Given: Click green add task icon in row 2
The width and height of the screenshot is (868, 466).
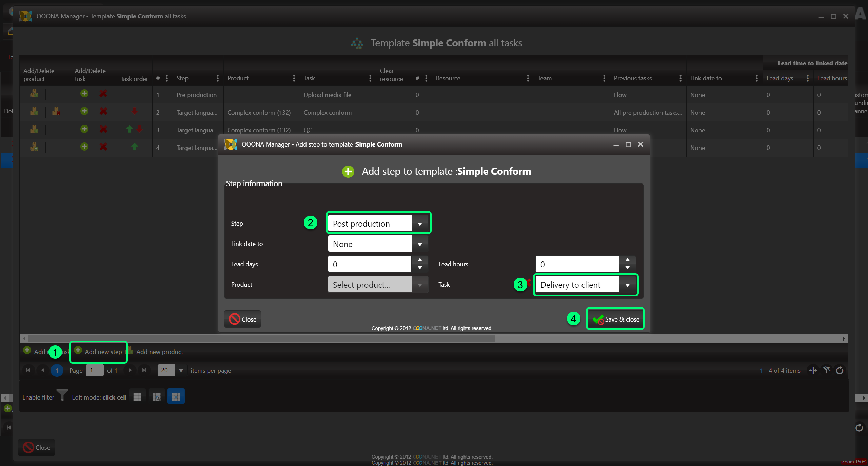Looking at the screenshot, I should click(84, 111).
